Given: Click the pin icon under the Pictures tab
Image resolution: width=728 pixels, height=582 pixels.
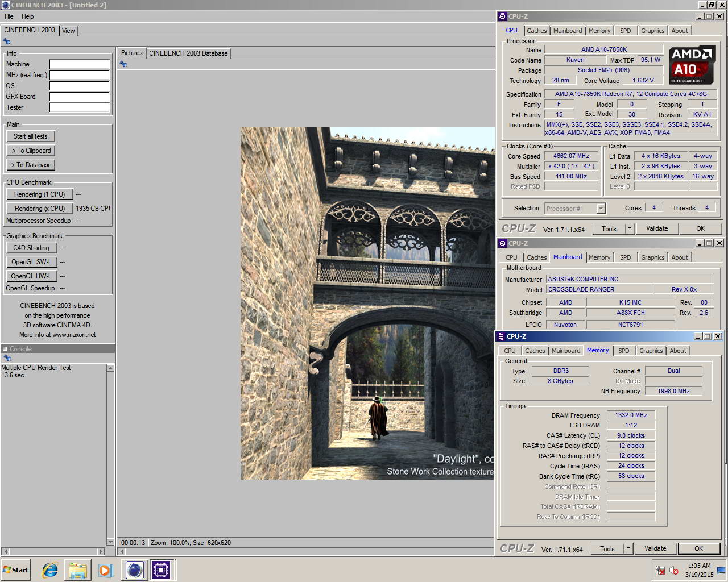Looking at the screenshot, I should click(123, 64).
